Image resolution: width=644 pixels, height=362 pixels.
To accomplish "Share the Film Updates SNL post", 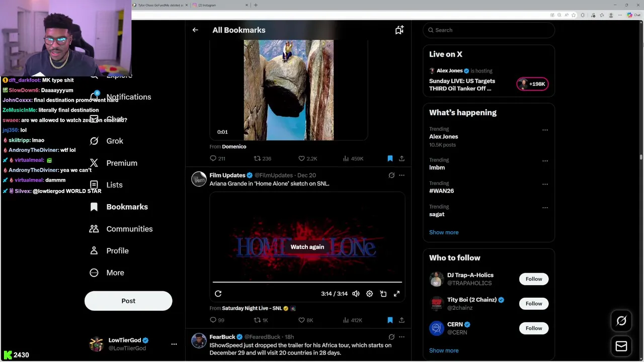I will coord(401,320).
